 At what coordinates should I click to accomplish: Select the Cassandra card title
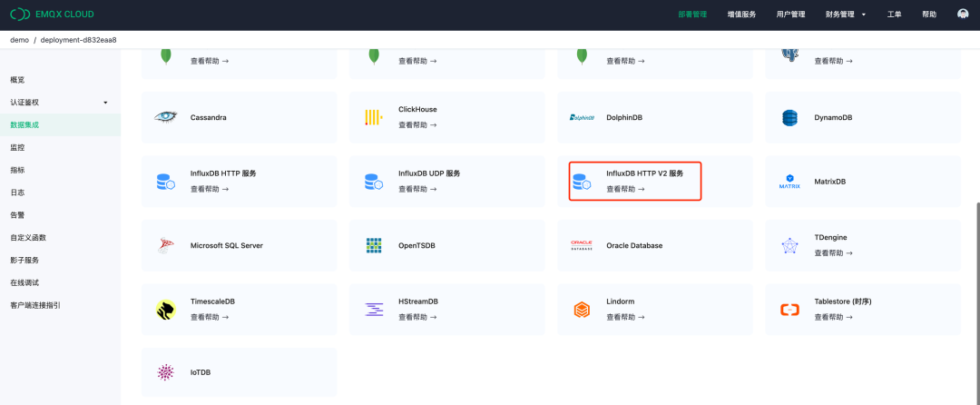tap(208, 117)
